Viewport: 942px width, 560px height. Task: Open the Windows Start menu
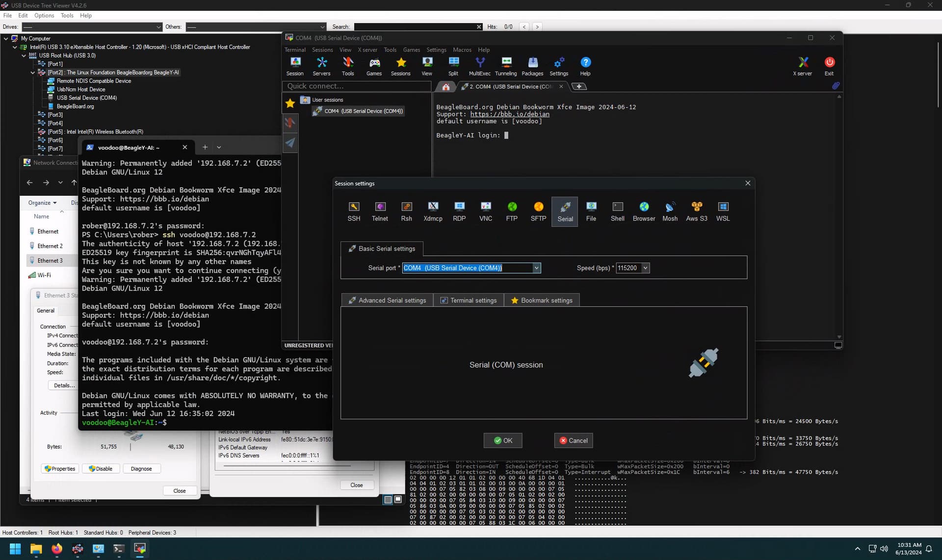click(x=15, y=549)
